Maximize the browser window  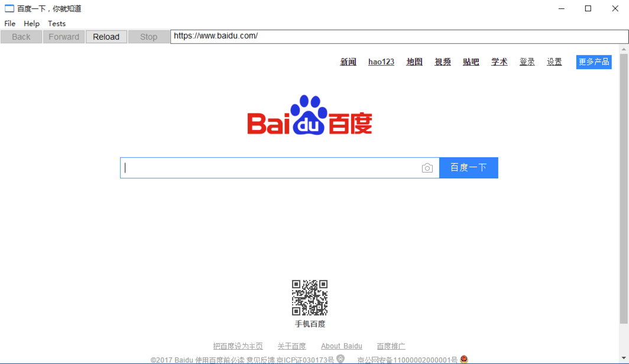pos(588,8)
